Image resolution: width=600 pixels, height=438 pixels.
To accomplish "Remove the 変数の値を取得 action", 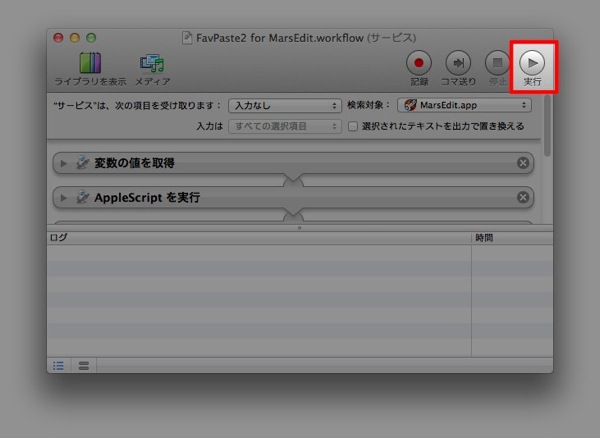I will 523,163.
